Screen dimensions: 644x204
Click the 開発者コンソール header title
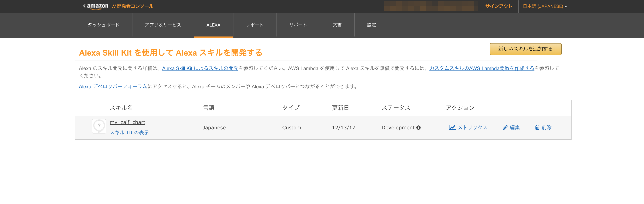coord(135,6)
